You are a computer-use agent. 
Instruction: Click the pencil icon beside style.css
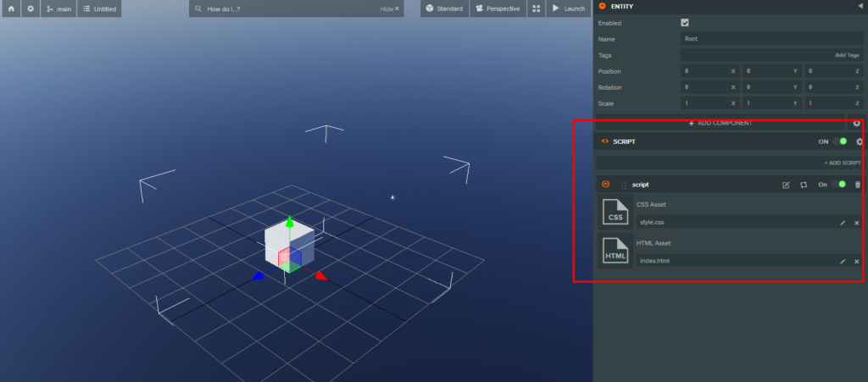coord(843,223)
